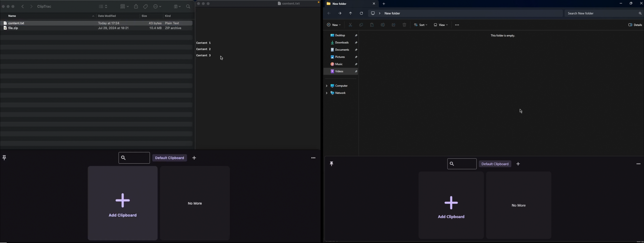Expand the address bar path chevron

(x=380, y=13)
